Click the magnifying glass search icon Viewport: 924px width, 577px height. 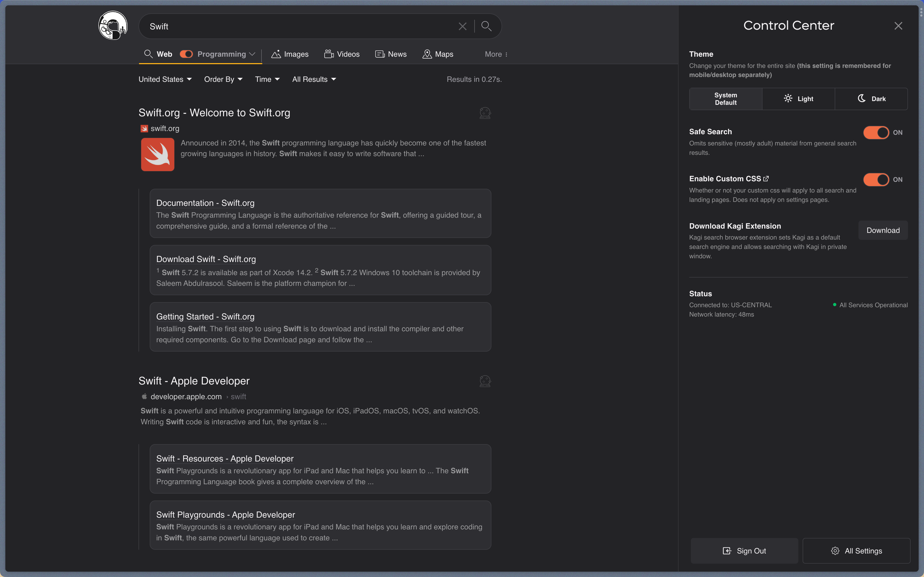486,26
